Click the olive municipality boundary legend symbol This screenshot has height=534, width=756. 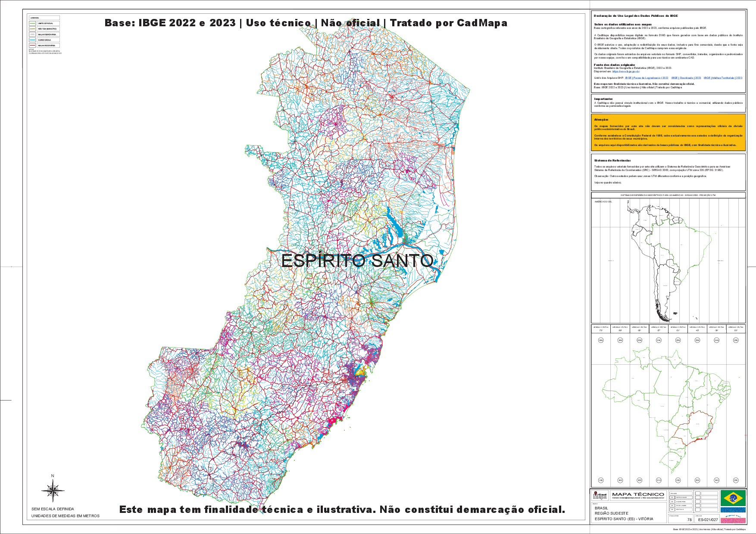click(x=32, y=29)
